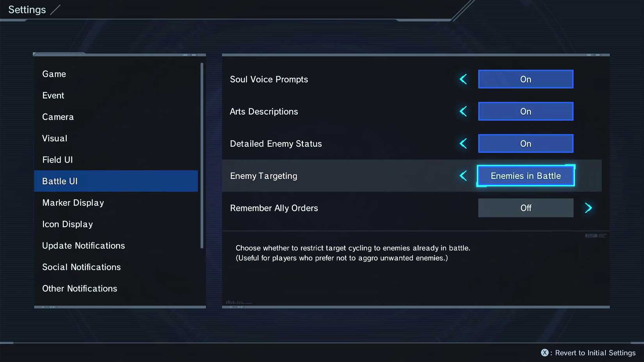The height and width of the screenshot is (362, 644).
Task: Click Revert to Initial Settings
Action: (x=595, y=353)
